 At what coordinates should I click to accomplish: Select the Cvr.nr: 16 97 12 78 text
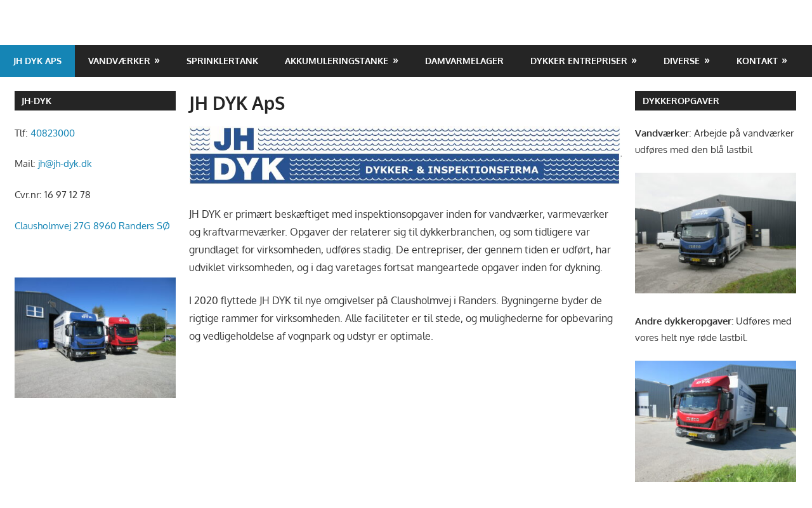53,195
